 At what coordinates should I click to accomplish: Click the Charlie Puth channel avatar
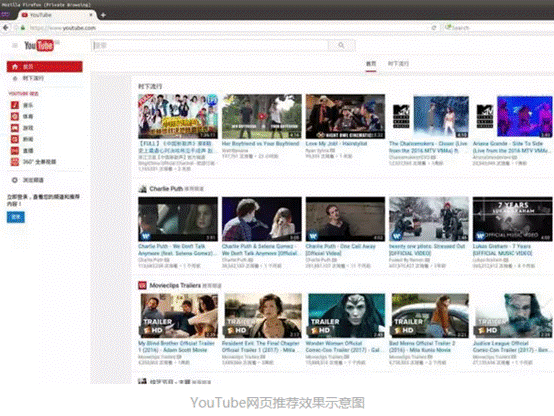point(142,189)
